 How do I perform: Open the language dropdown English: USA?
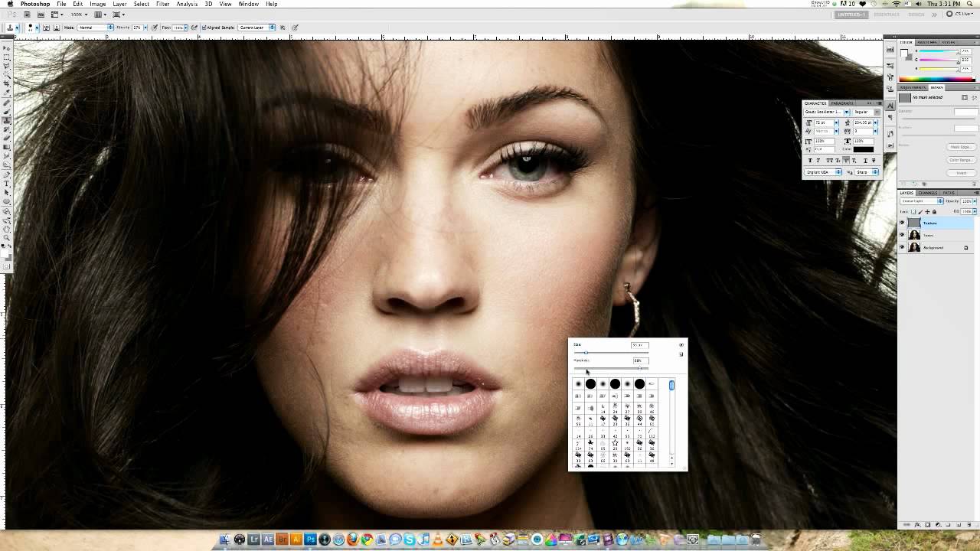tap(823, 171)
